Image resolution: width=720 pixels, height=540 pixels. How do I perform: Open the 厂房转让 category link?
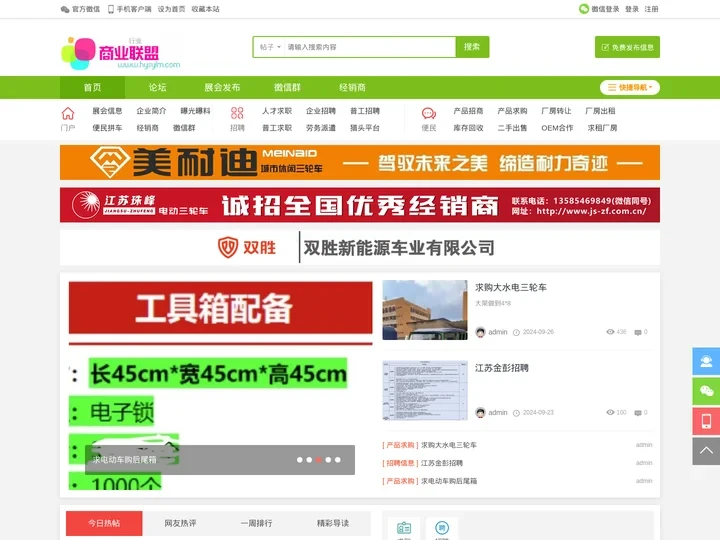pos(556,111)
